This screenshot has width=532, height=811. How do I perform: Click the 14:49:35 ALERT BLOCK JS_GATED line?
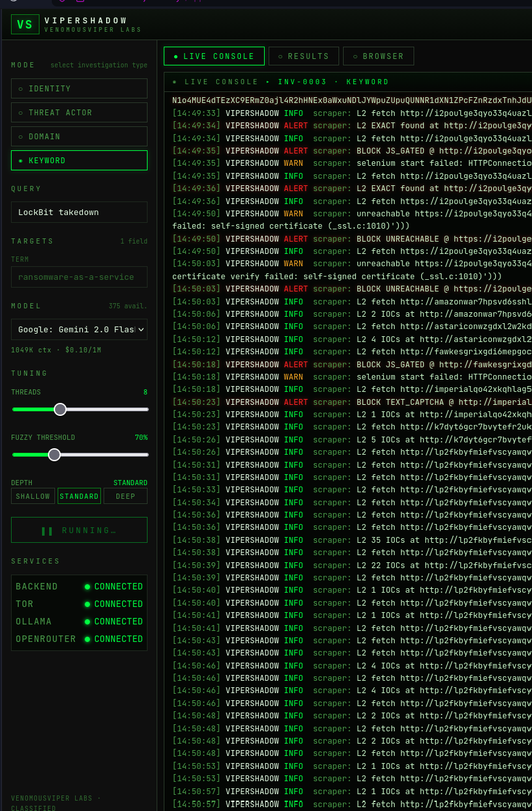(351, 151)
